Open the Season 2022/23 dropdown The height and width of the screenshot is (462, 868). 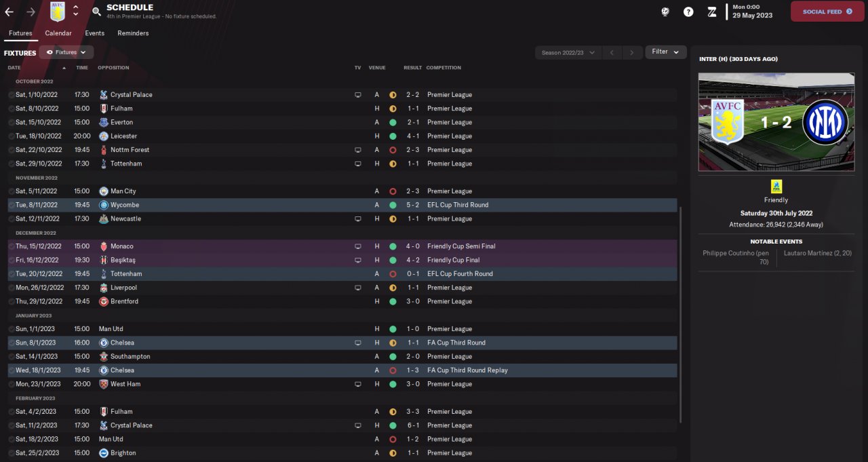tap(568, 52)
